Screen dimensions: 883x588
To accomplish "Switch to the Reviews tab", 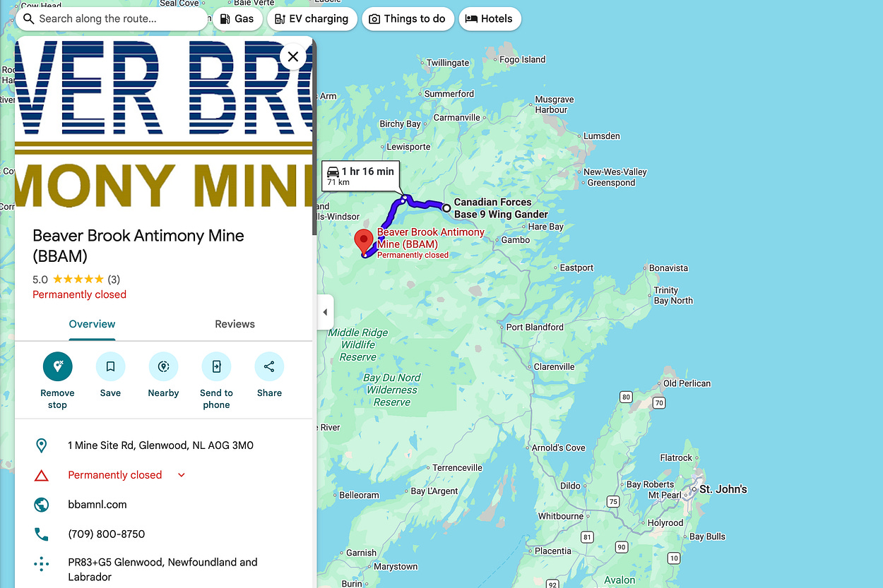I will click(235, 324).
